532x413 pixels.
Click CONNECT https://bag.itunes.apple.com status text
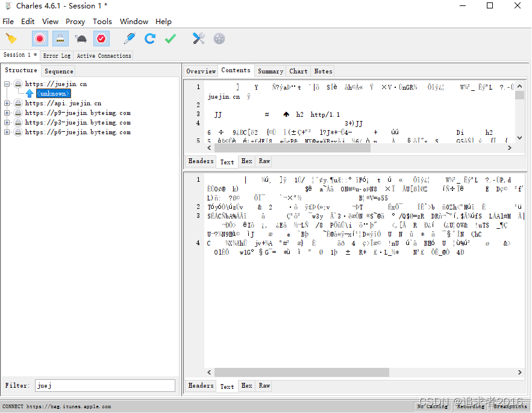[57, 406]
